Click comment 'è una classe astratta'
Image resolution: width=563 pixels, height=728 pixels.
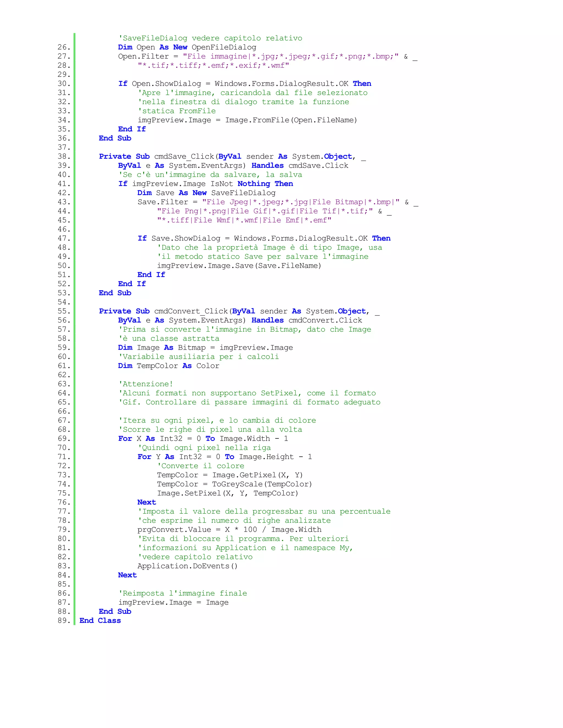point(169,339)
